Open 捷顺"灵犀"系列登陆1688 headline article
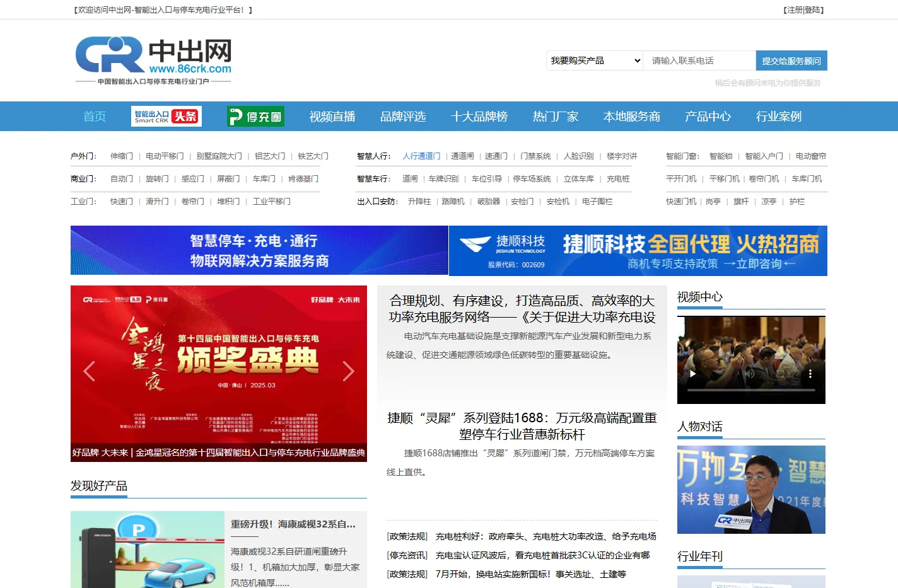The width and height of the screenshot is (898, 588). [522, 426]
